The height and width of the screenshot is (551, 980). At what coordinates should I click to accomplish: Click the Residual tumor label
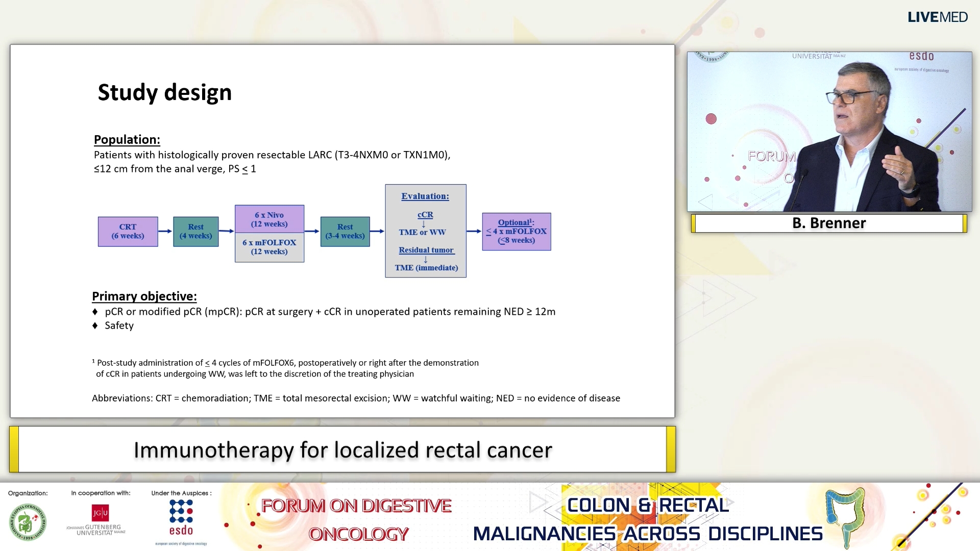tap(426, 250)
